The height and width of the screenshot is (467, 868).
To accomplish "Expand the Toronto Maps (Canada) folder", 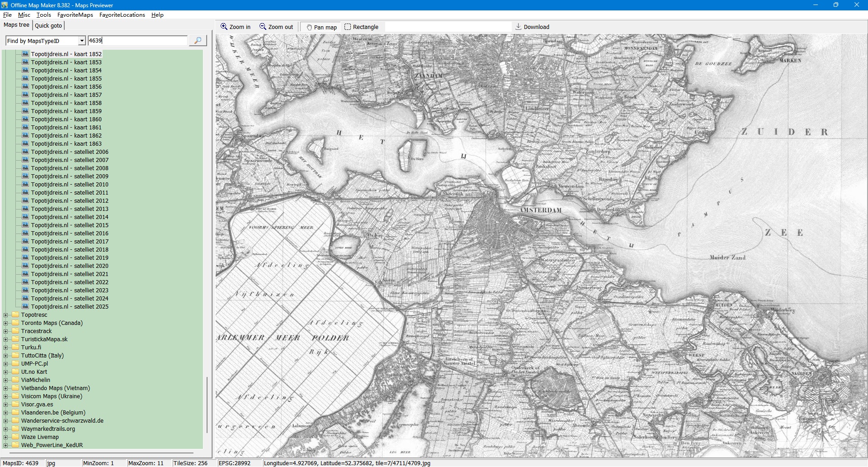I will click(x=6, y=323).
